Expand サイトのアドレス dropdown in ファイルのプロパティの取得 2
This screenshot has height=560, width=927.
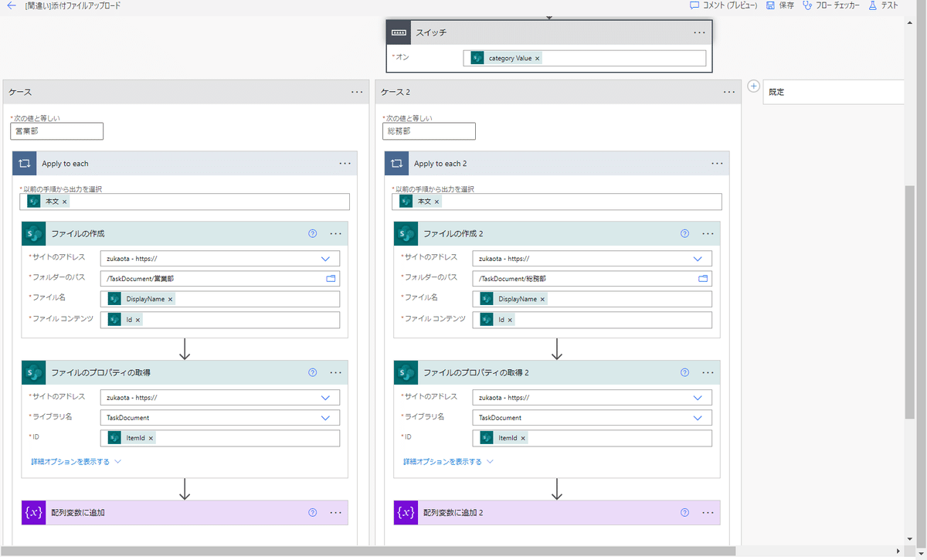click(698, 398)
